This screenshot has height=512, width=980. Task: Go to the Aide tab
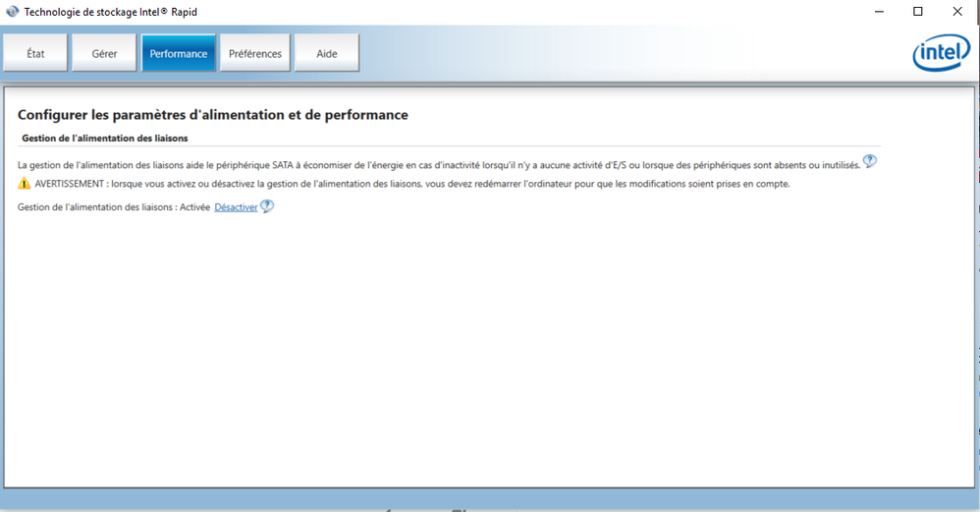click(327, 53)
